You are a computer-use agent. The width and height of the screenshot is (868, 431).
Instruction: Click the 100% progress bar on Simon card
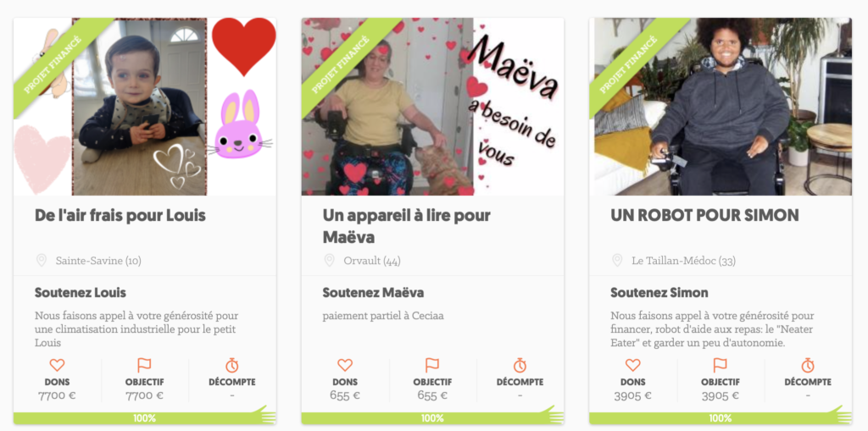(721, 418)
